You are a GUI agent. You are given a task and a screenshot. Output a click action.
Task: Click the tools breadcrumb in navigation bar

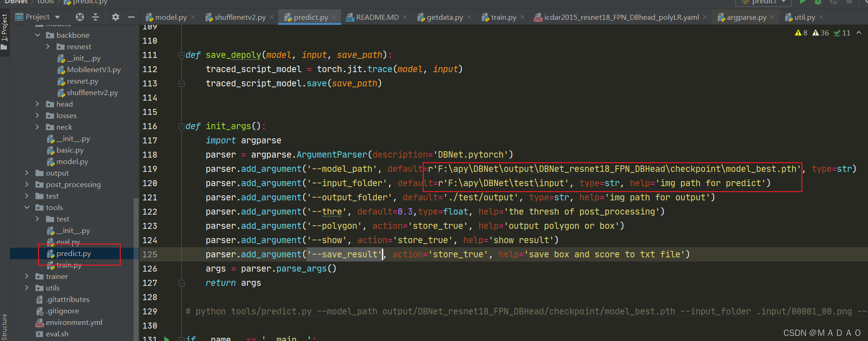(45, 2)
